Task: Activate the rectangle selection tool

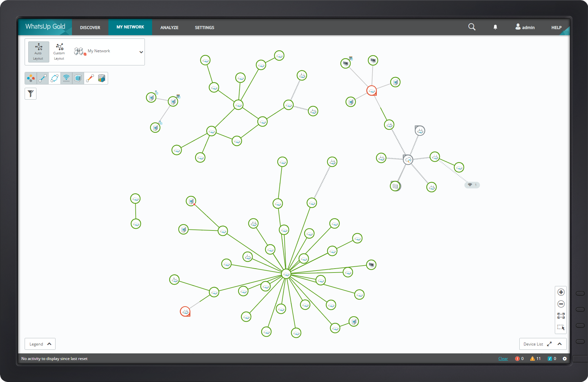Action: pos(561,327)
